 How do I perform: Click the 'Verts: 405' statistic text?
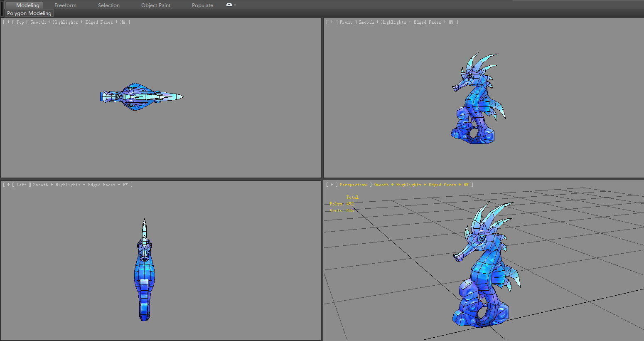click(342, 211)
